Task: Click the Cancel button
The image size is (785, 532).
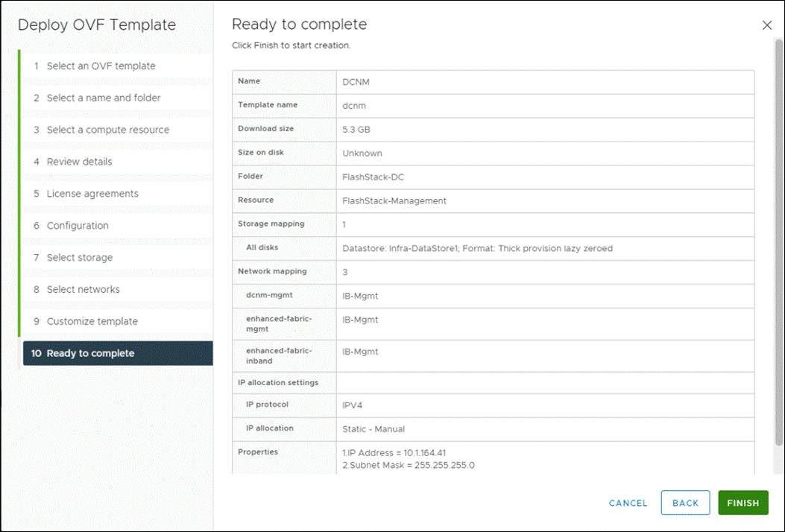Action: tap(627, 503)
